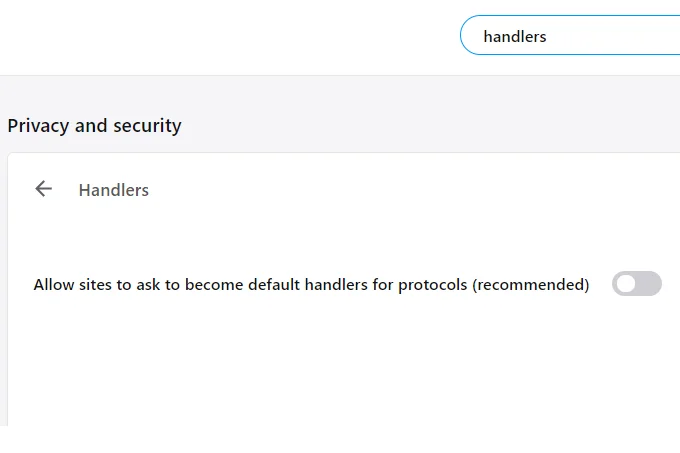Enable sites asking to become default handlers

(x=637, y=284)
